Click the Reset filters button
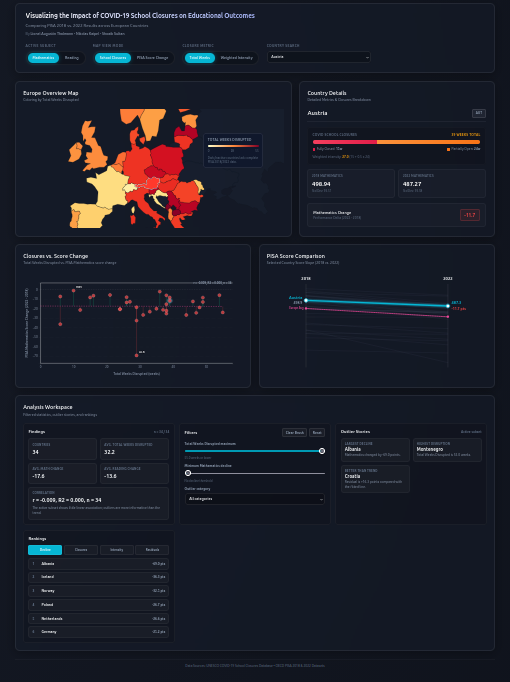The width and height of the screenshot is (510, 682). pos(317,432)
